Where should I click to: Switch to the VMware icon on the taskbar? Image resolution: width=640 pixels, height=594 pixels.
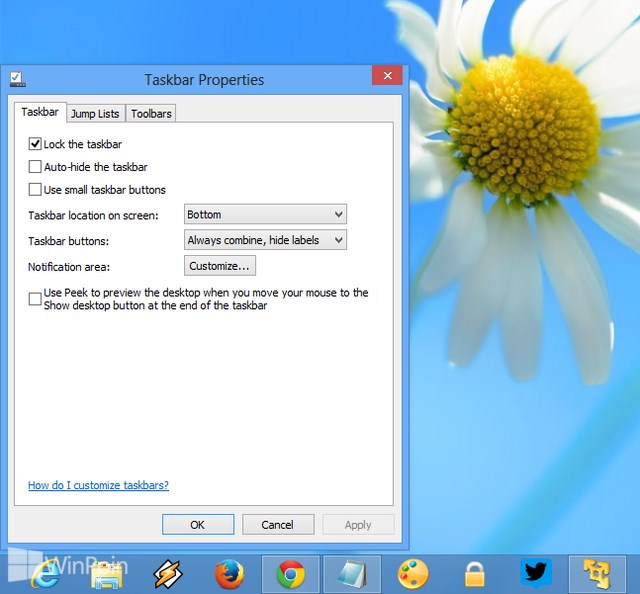[597, 574]
